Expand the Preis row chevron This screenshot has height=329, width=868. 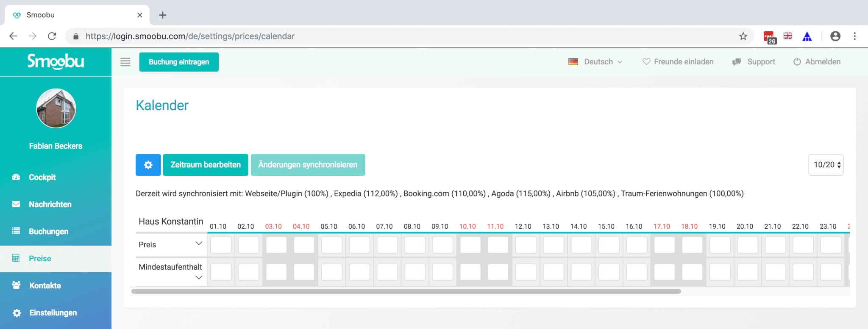coord(198,243)
